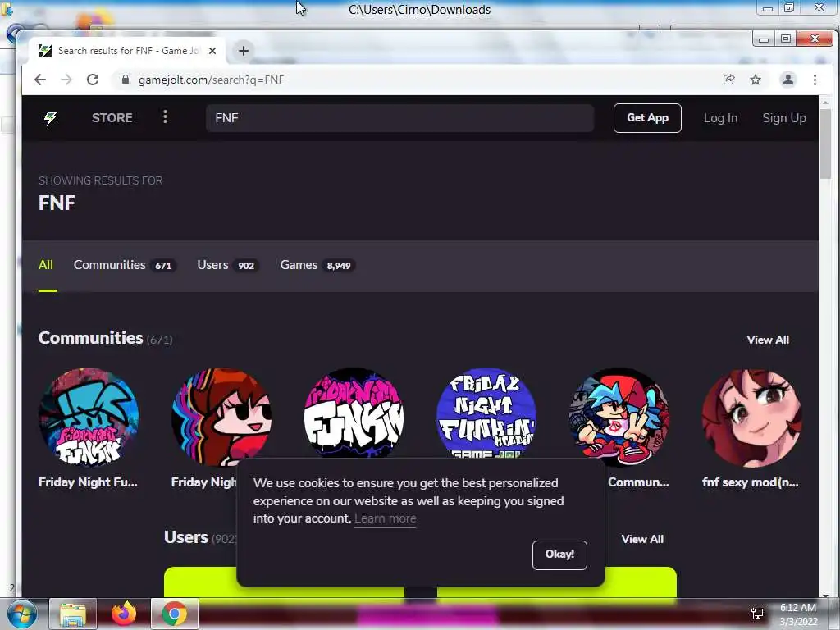Go back with browser back arrow
Screen dimensions: 840x630
(x=40, y=80)
